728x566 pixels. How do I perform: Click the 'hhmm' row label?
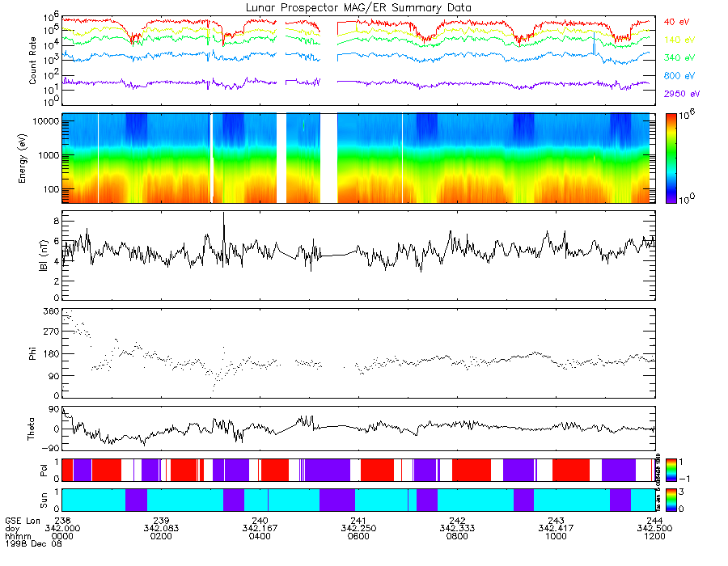pyautogui.click(x=18, y=536)
